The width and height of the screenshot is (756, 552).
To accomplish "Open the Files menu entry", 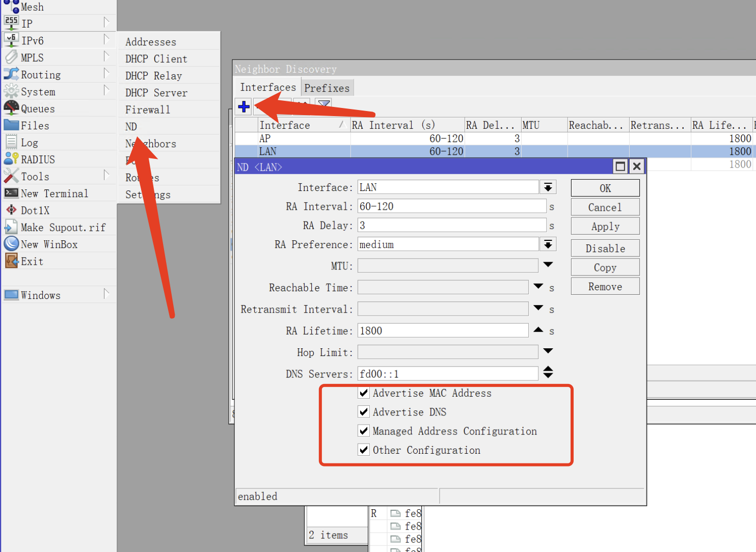I will click(x=35, y=126).
